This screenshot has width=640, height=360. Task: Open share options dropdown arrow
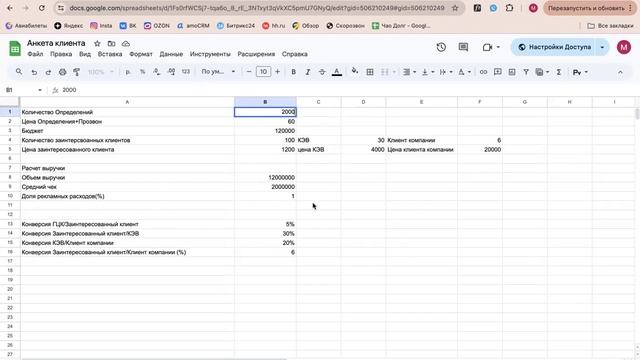[x=602, y=47]
